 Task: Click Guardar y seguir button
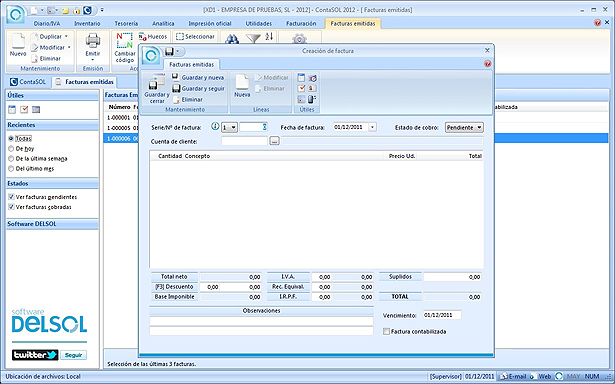(x=198, y=88)
